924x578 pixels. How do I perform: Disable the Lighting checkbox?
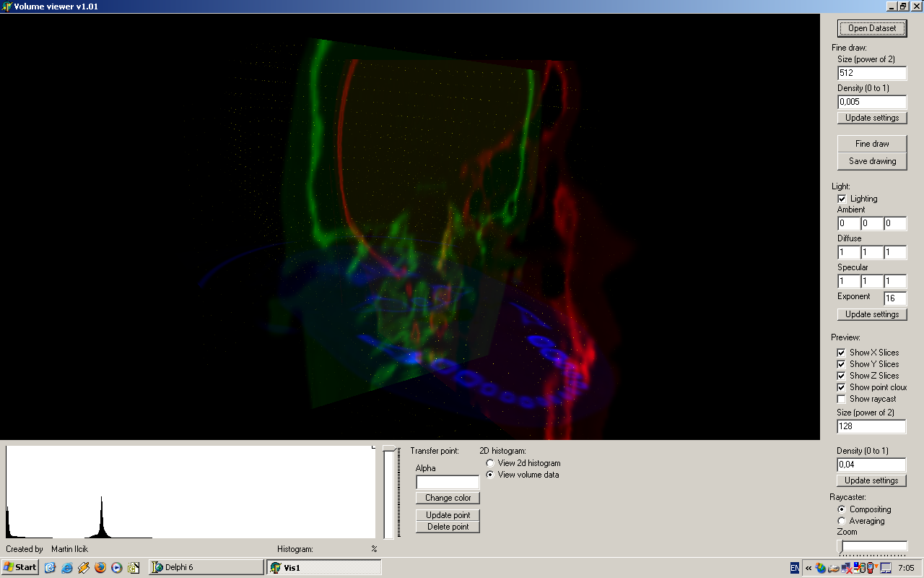pos(842,199)
